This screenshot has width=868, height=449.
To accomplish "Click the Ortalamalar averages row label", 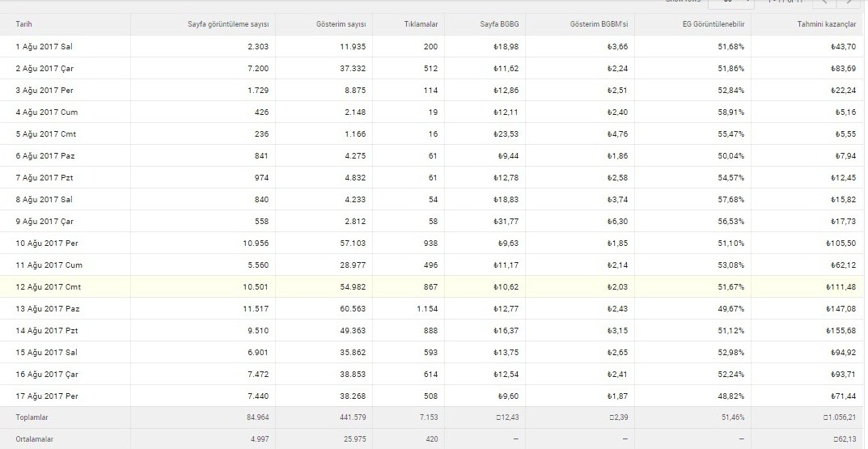I will click(34, 439).
